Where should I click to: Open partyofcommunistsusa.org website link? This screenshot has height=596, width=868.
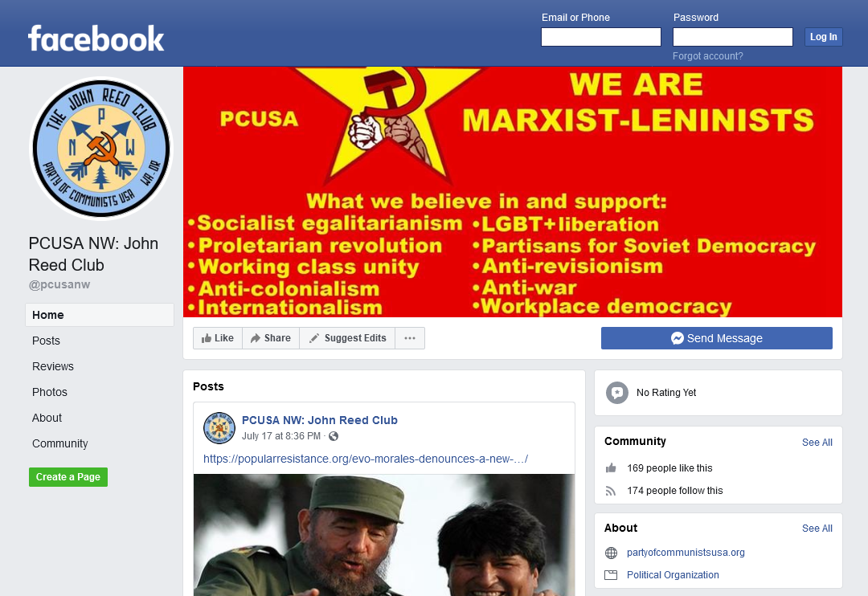tap(686, 553)
